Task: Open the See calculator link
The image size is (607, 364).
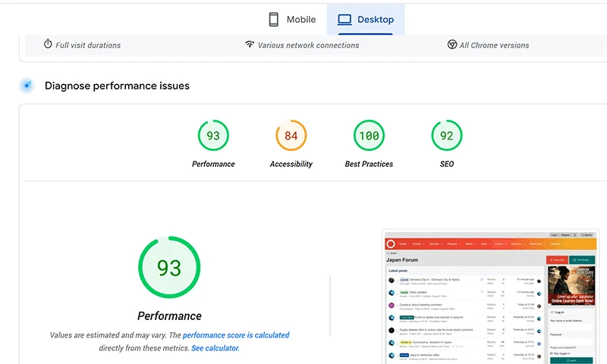Action: pyautogui.click(x=215, y=348)
